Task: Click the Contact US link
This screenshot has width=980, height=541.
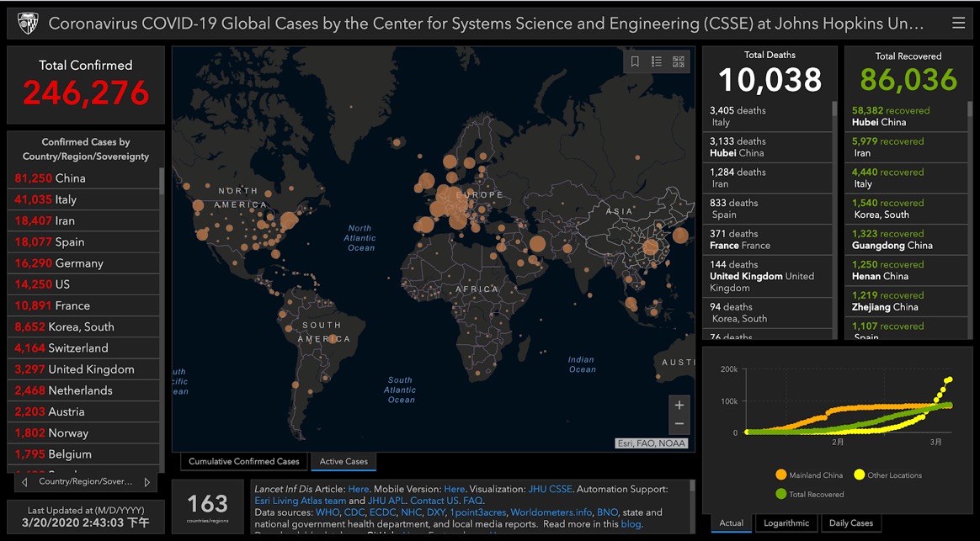Action: point(434,501)
